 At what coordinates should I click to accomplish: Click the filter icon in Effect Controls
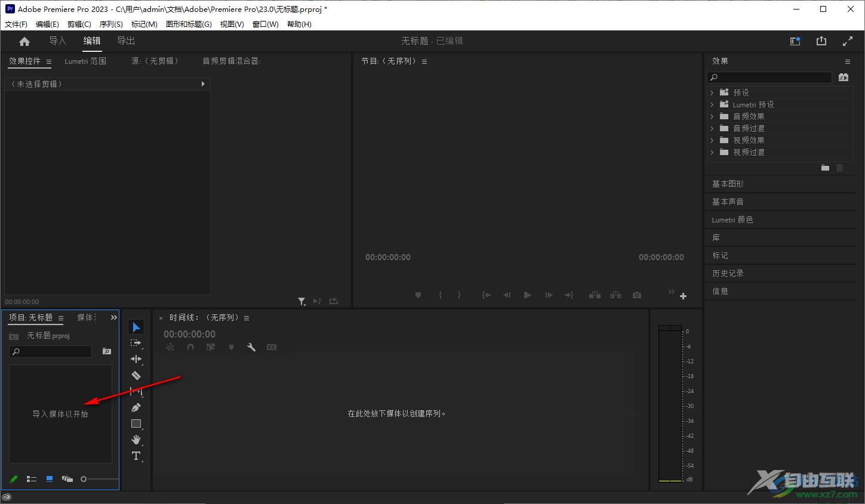301,301
